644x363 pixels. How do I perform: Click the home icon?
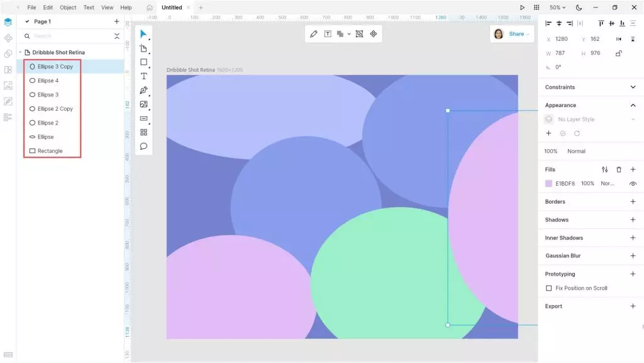click(150, 8)
